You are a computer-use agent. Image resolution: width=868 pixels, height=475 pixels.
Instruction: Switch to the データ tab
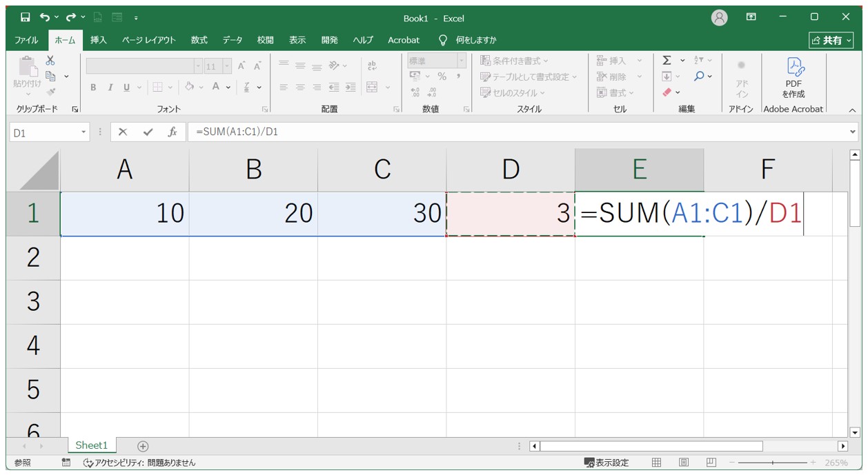[233, 40]
